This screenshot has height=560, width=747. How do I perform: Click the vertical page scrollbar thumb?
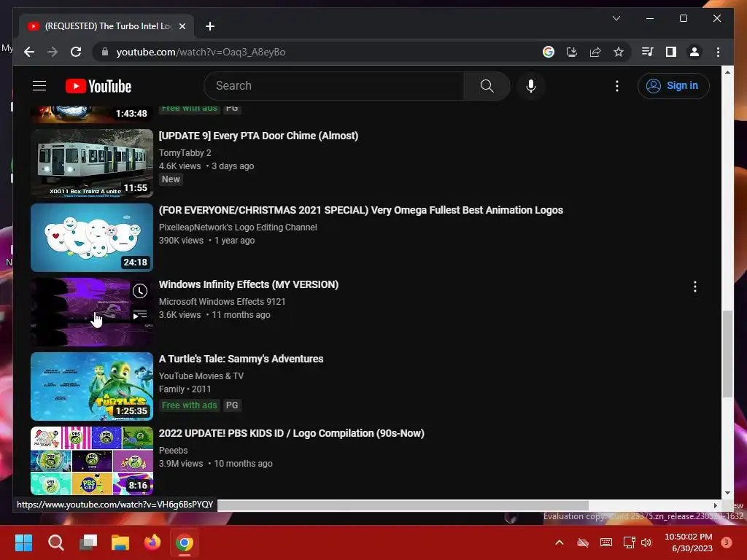pyautogui.click(x=727, y=354)
